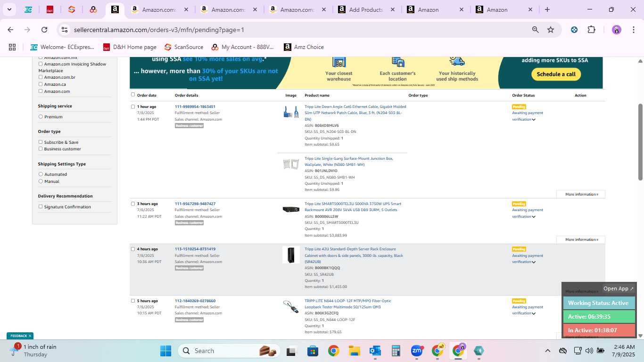
Task: Select order 113-1510254-8731419 checkbox
Action: (x=133, y=249)
